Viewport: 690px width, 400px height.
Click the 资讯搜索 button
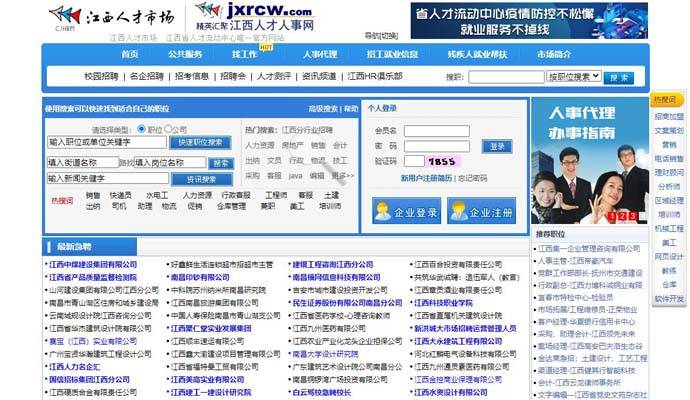point(202,180)
